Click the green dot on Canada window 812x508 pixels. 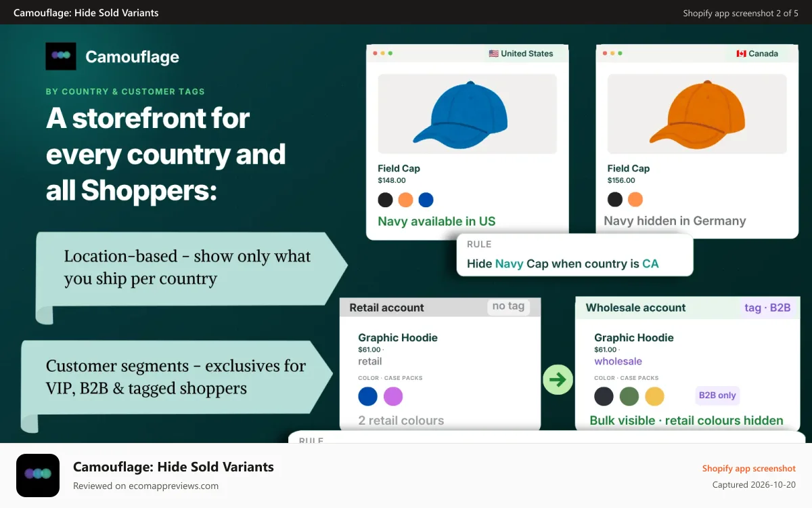point(621,54)
